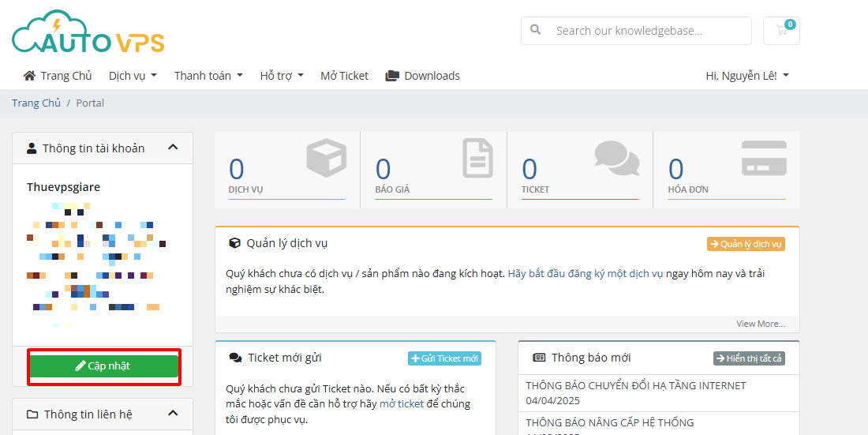Click the chat bubbles icon in Ticket tile
868x435 pixels.
coord(617,158)
